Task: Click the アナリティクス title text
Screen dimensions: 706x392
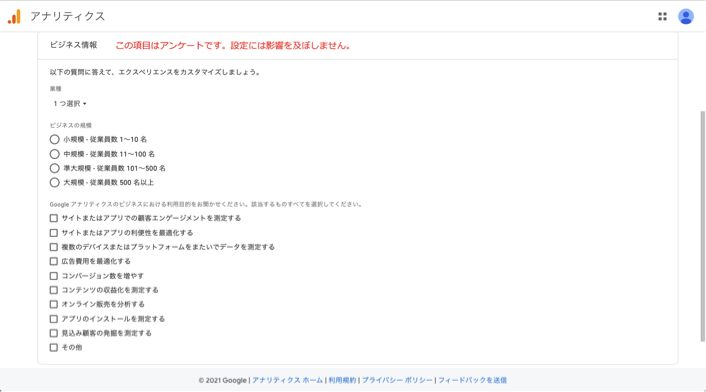Action: pyautogui.click(x=68, y=17)
